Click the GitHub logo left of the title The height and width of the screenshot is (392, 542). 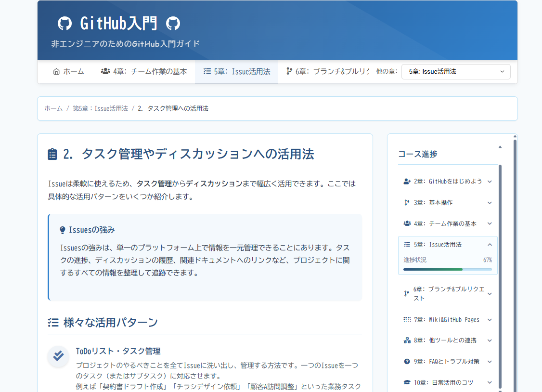65,24
